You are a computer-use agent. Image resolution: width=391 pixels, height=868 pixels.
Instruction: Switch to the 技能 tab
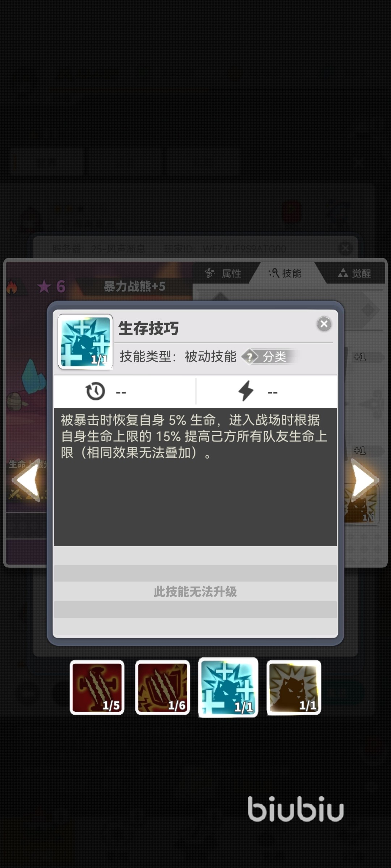[285, 273]
